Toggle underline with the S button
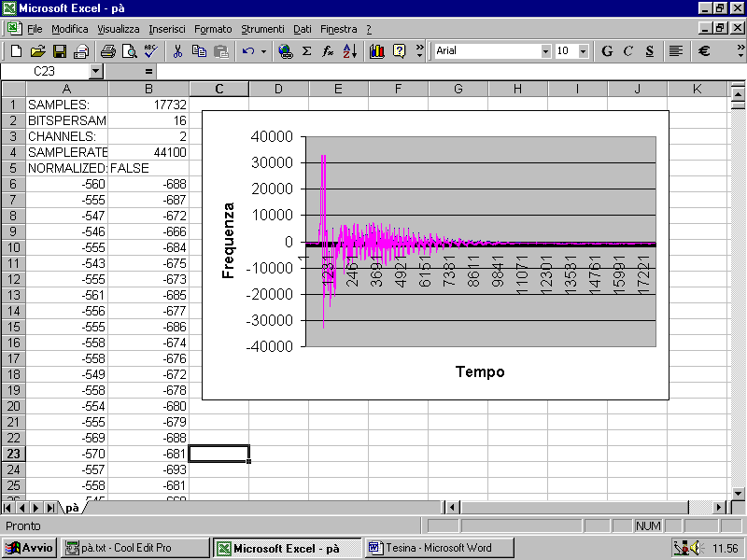 coord(650,51)
